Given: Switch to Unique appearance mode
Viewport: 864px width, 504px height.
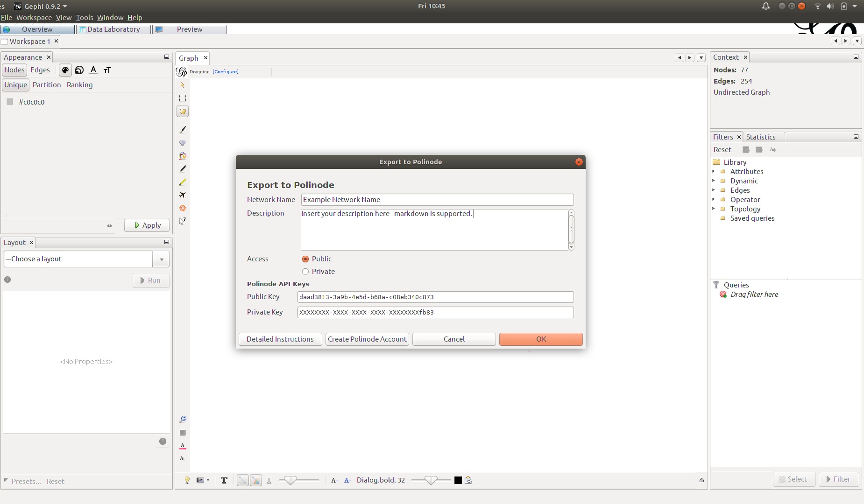Looking at the screenshot, I should tap(16, 85).
